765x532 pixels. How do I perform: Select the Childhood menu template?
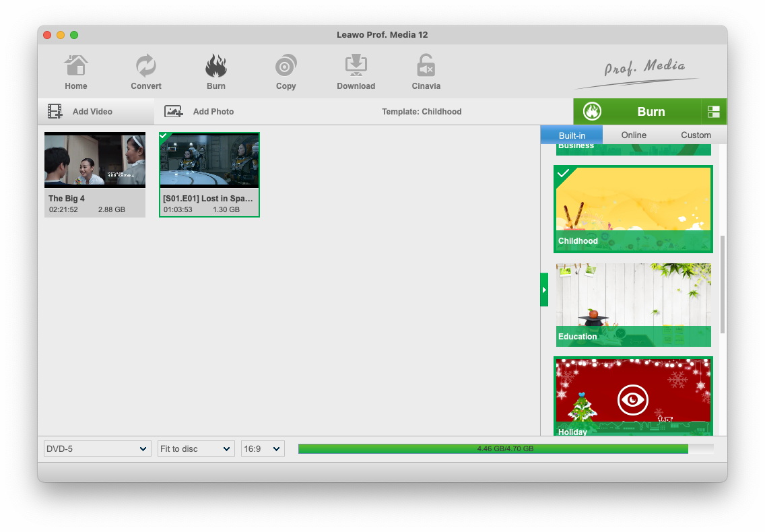point(633,209)
